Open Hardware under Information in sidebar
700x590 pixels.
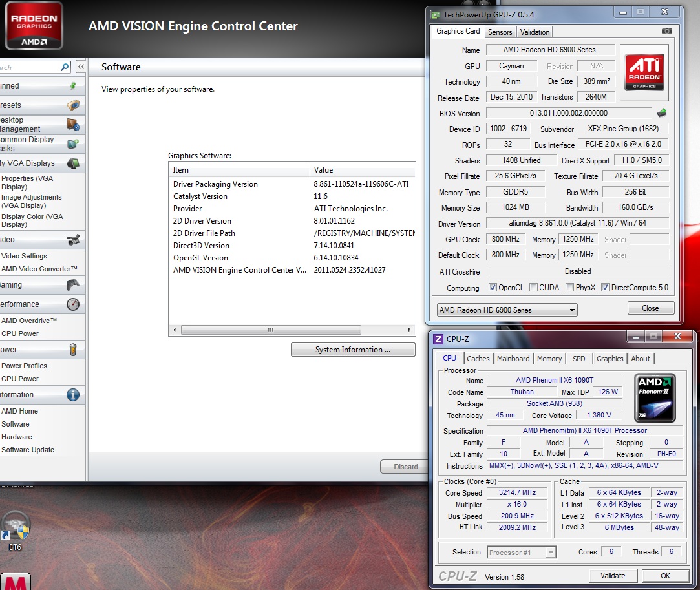click(17, 437)
